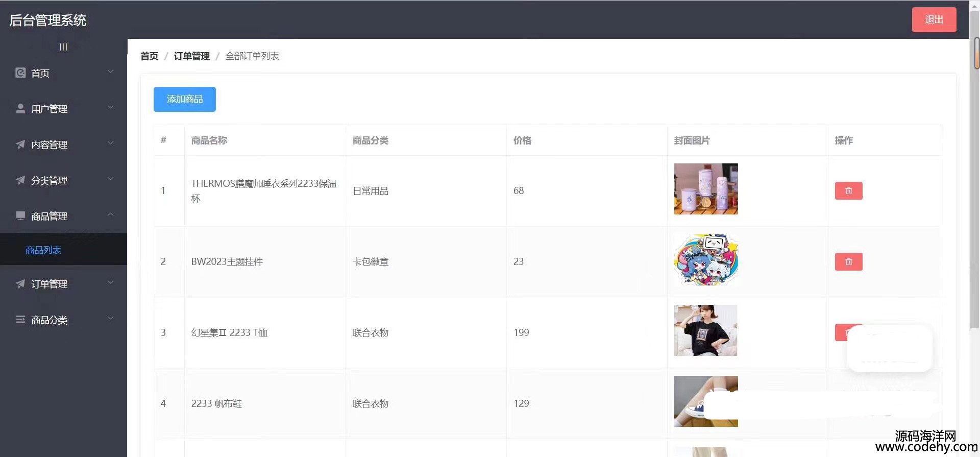980x457 pixels.
Task: Expand the 用户管理 menu chevron
Action: (110, 108)
